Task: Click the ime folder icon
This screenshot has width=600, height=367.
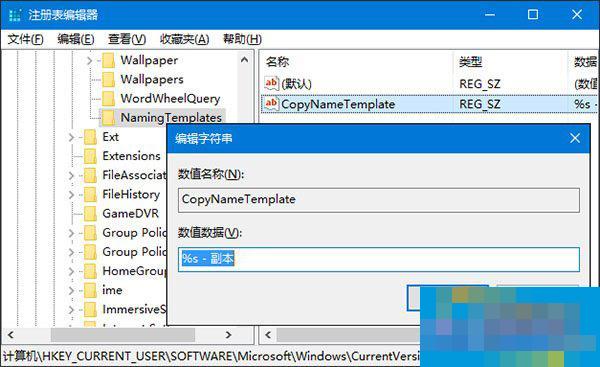Action: (x=90, y=290)
